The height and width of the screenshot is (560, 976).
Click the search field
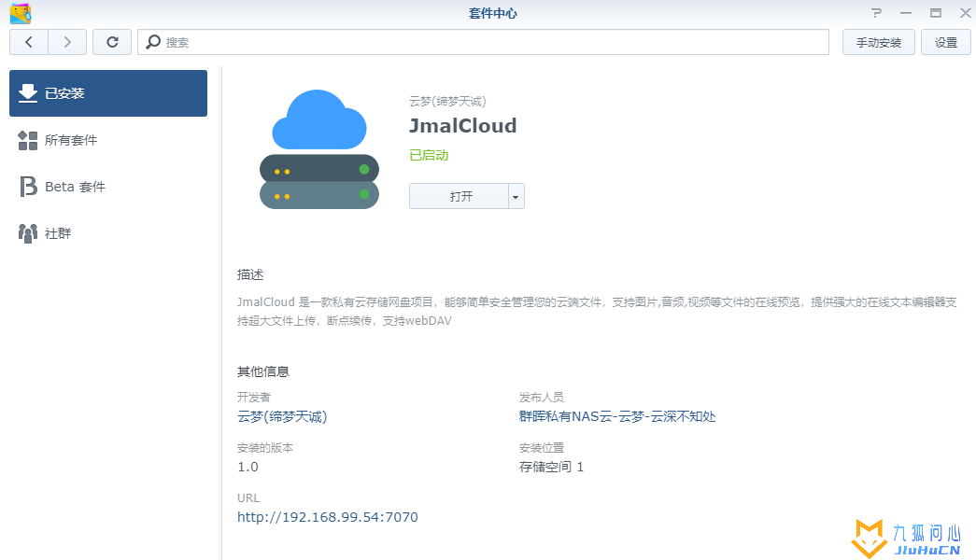[x=483, y=42]
